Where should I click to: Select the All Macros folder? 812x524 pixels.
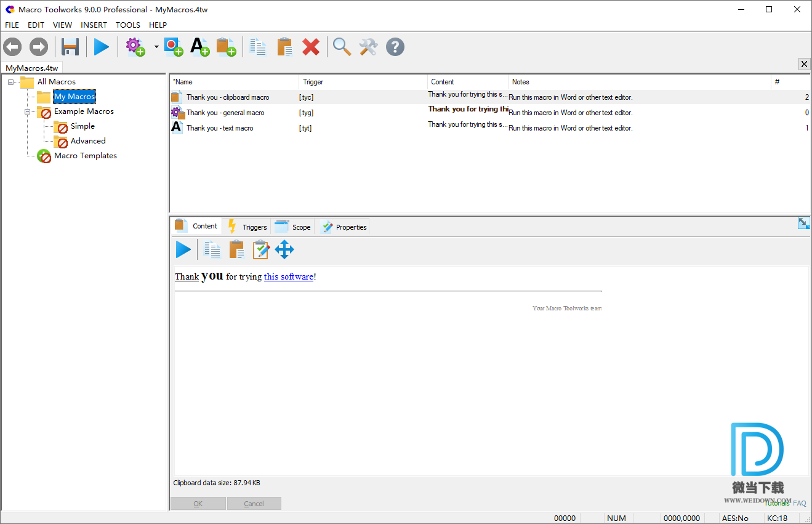(x=56, y=81)
